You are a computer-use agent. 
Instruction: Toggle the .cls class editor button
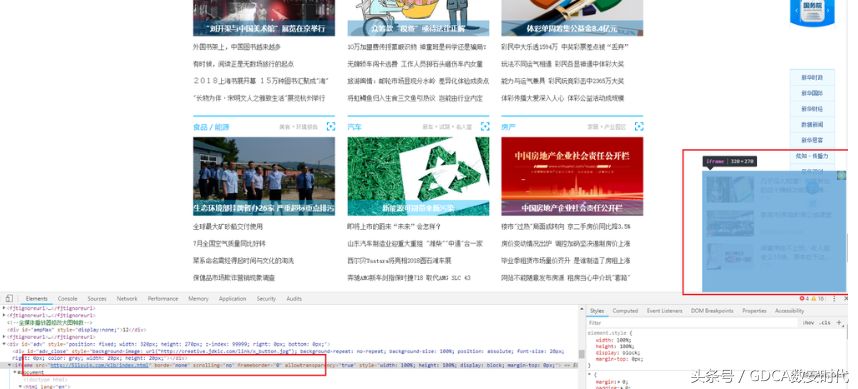point(825,323)
